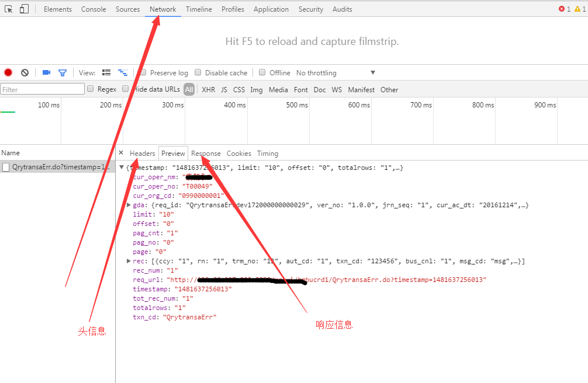
Task: Toggle the overview waterfall view icon
Action: click(123, 73)
